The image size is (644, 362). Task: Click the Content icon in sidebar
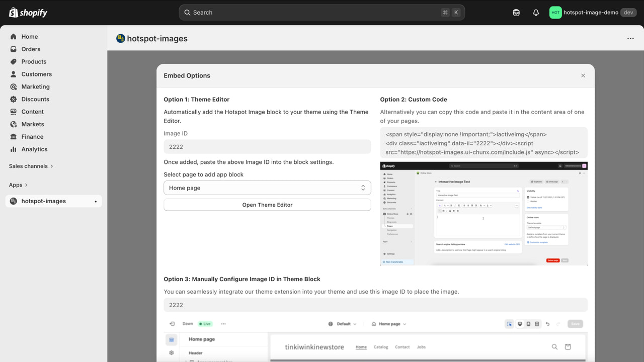(14, 112)
